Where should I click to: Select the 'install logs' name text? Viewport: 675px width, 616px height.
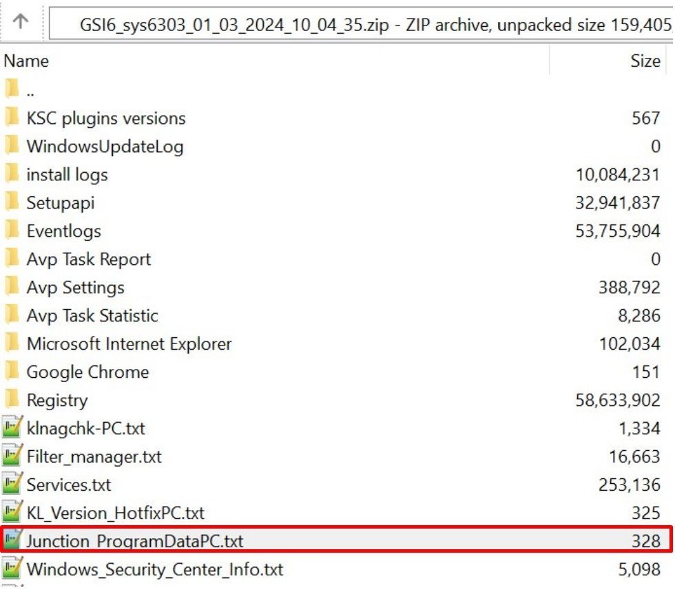(67, 175)
